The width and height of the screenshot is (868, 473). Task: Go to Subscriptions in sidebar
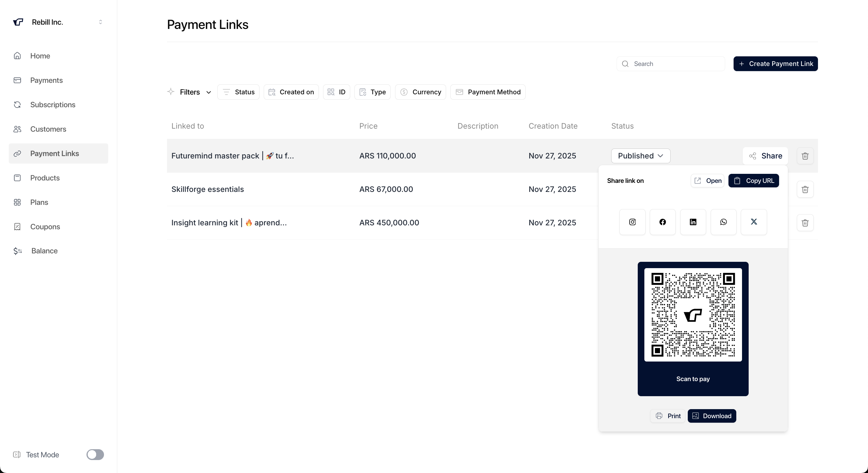pyautogui.click(x=52, y=105)
